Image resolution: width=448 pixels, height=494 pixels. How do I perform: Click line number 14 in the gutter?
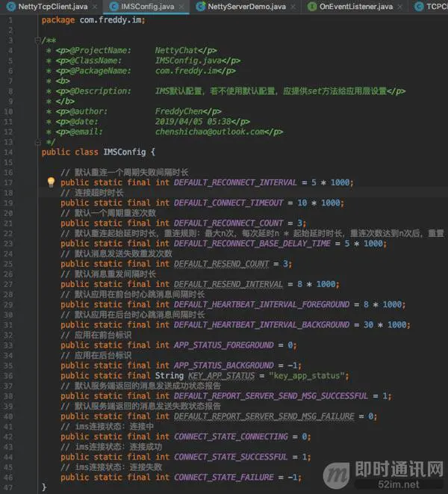8,152
